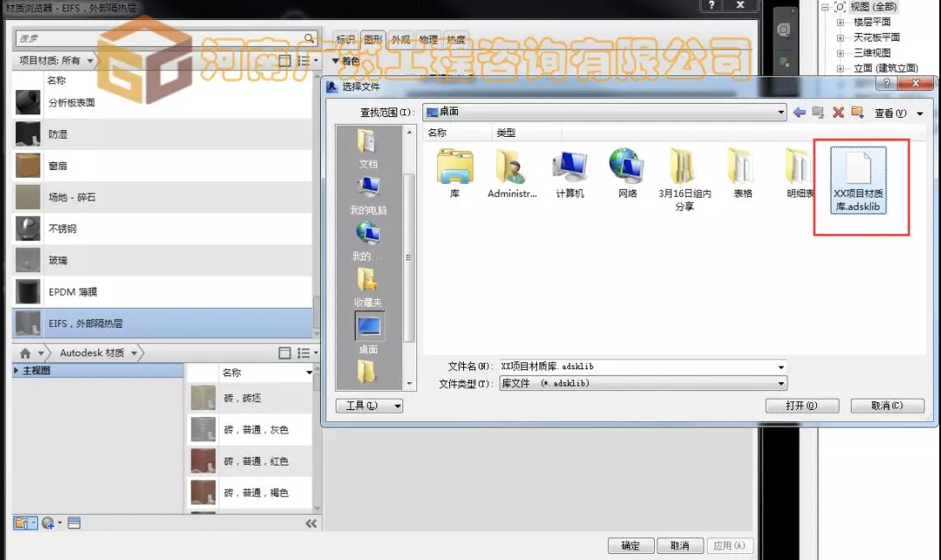The image size is (941, 560).
Task: Expand 主视图 in the library tree
Action: coord(17,370)
